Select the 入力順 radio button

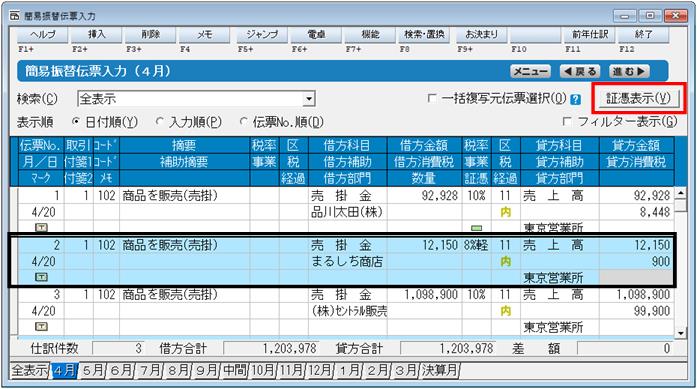pyautogui.click(x=160, y=121)
